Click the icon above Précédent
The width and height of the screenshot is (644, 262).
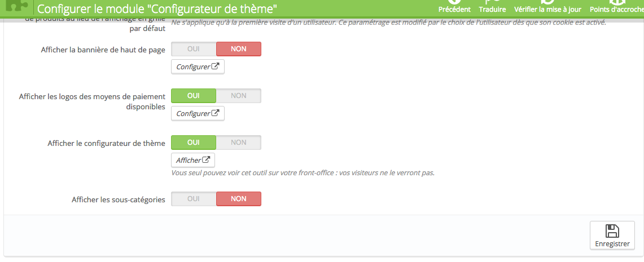coord(454,2)
